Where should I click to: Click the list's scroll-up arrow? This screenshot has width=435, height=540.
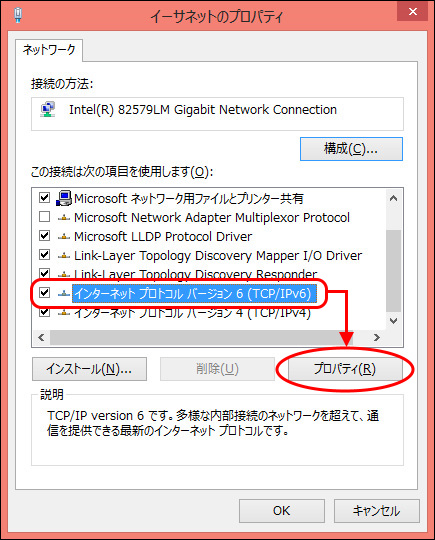[393, 198]
